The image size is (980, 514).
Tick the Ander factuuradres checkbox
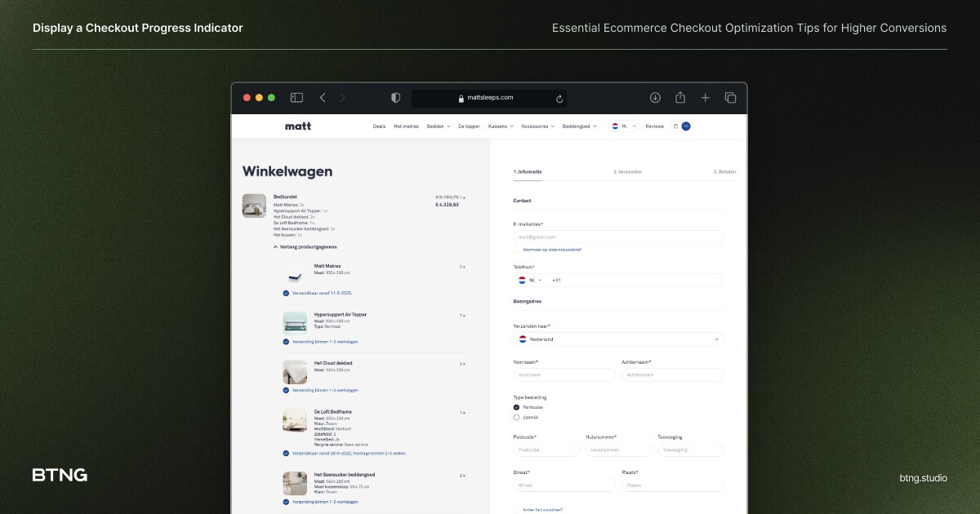(x=516, y=510)
